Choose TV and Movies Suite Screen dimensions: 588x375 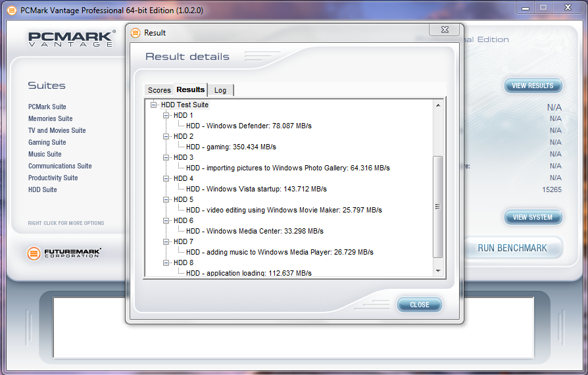click(57, 130)
